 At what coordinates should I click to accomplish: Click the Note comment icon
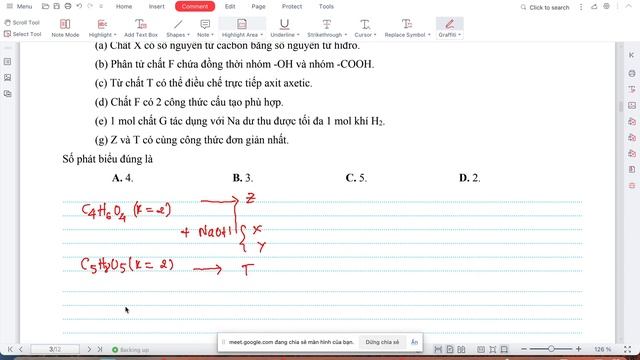205,24
